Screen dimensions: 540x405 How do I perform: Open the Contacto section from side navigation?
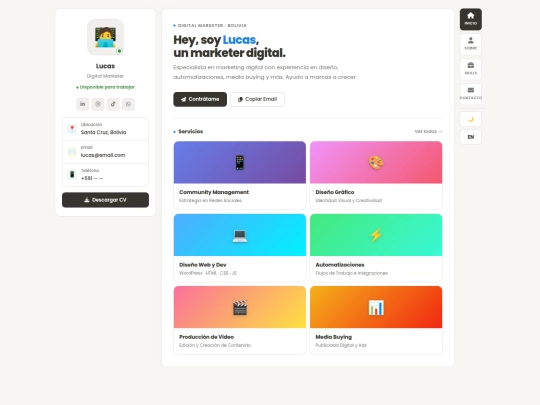tap(471, 93)
